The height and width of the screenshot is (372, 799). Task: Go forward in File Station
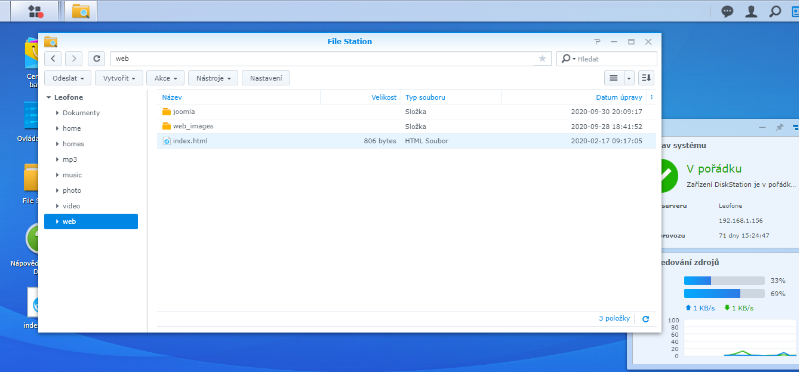[73, 59]
